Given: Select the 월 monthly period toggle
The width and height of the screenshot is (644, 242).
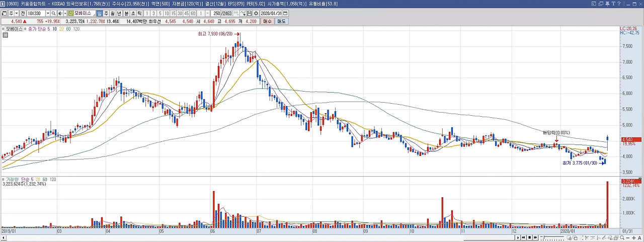Looking at the screenshot, I should [113, 13].
